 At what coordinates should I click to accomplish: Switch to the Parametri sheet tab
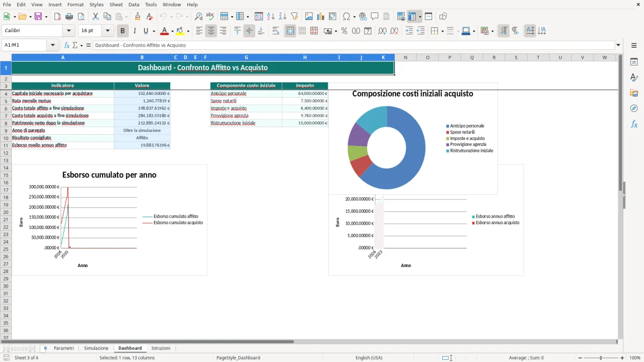pos(64,349)
